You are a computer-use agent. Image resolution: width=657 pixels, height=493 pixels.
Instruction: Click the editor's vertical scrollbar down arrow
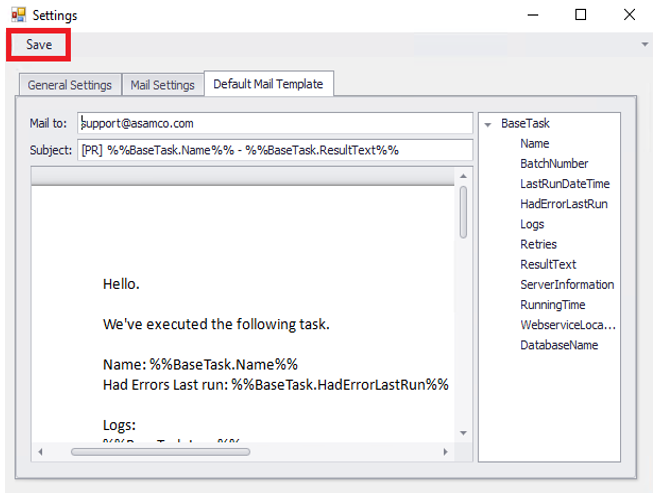click(x=463, y=433)
